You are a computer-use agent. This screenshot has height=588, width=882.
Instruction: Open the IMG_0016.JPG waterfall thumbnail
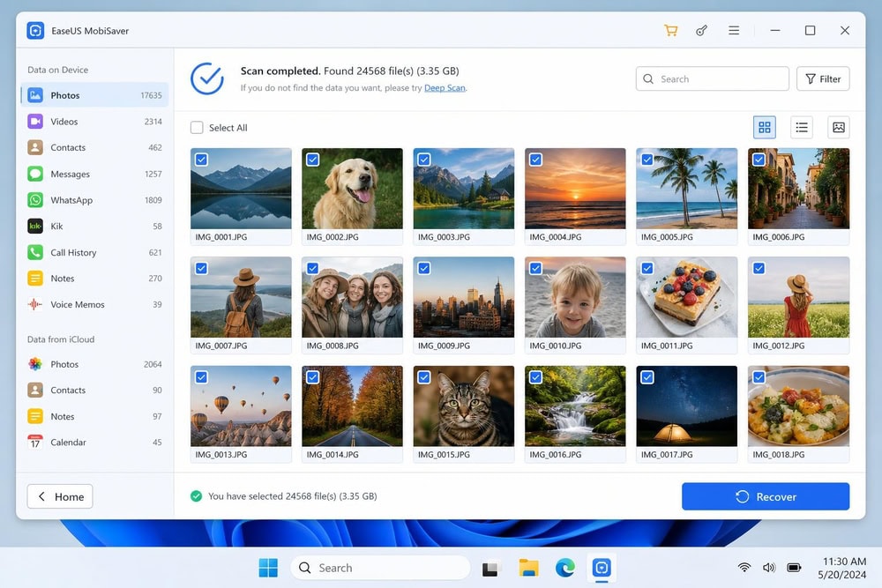pos(575,406)
